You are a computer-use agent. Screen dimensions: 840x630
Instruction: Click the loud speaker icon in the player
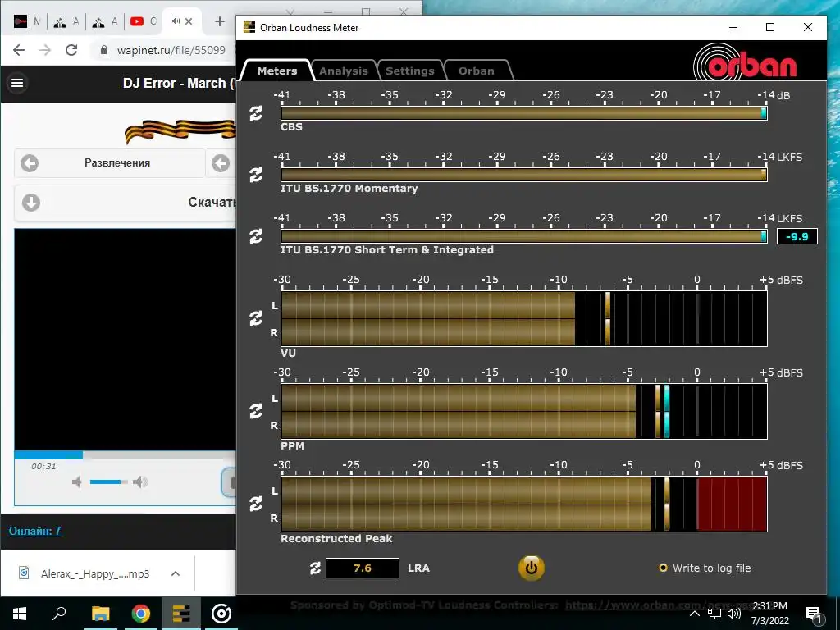140,482
